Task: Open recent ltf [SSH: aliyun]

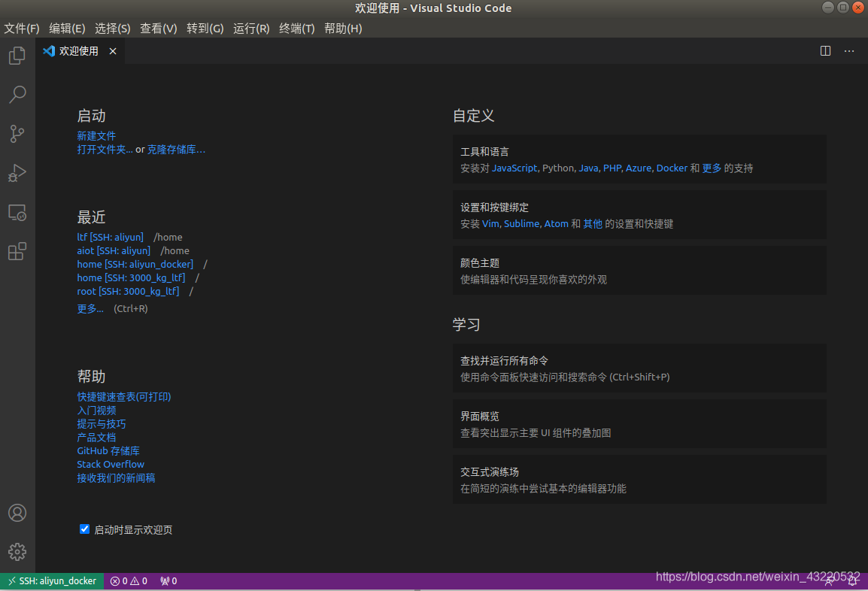Action: coord(110,237)
